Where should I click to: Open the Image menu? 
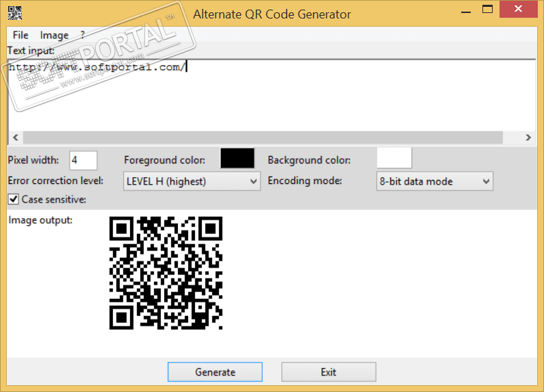click(x=54, y=35)
